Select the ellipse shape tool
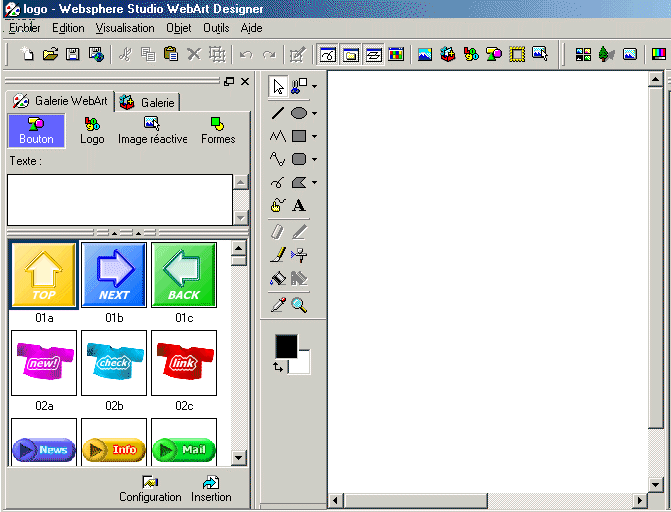Viewport: 671px width, 512px height. [x=299, y=113]
